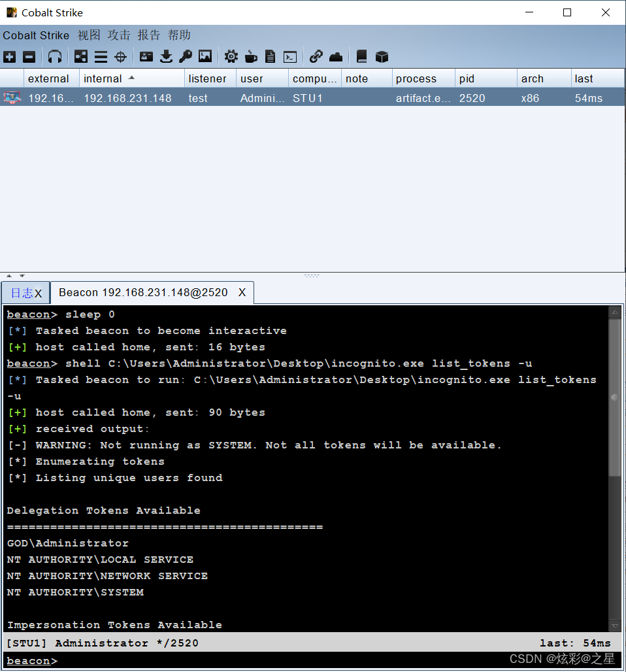Click Manage Web Server cloud icon
This screenshot has height=672, width=626.
(x=336, y=57)
